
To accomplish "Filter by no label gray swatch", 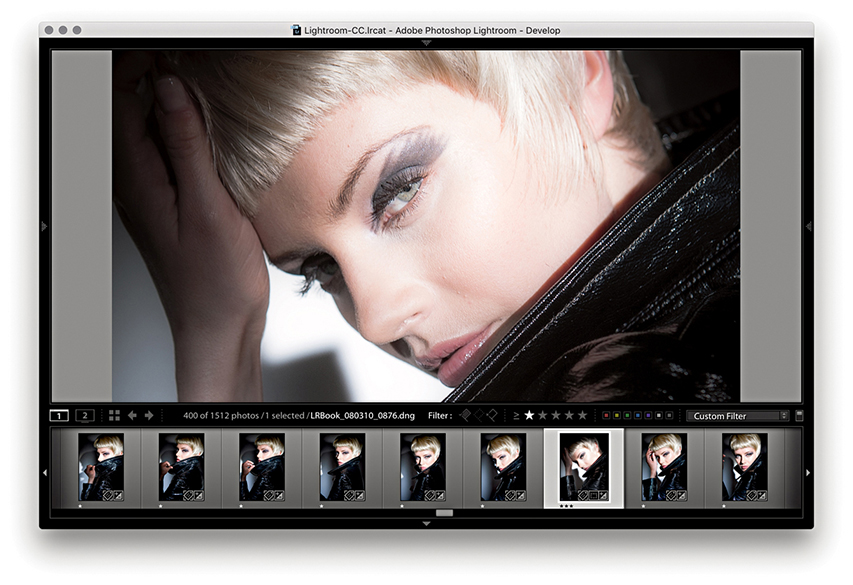I will coord(669,416).
